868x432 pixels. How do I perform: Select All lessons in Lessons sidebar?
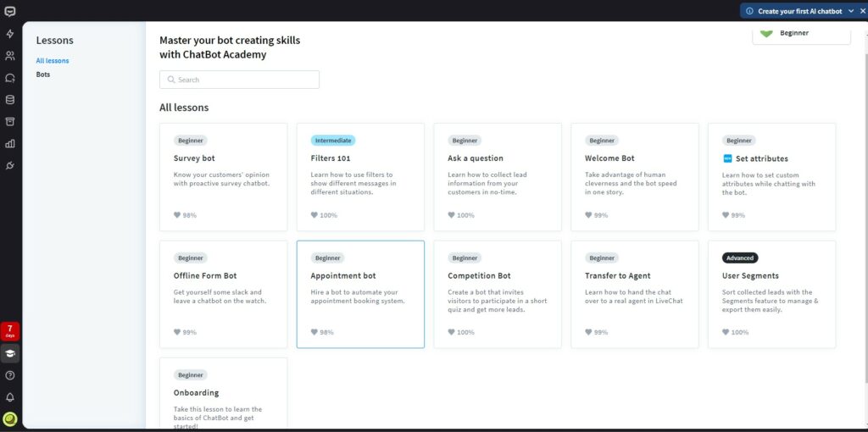click(53, 61)
